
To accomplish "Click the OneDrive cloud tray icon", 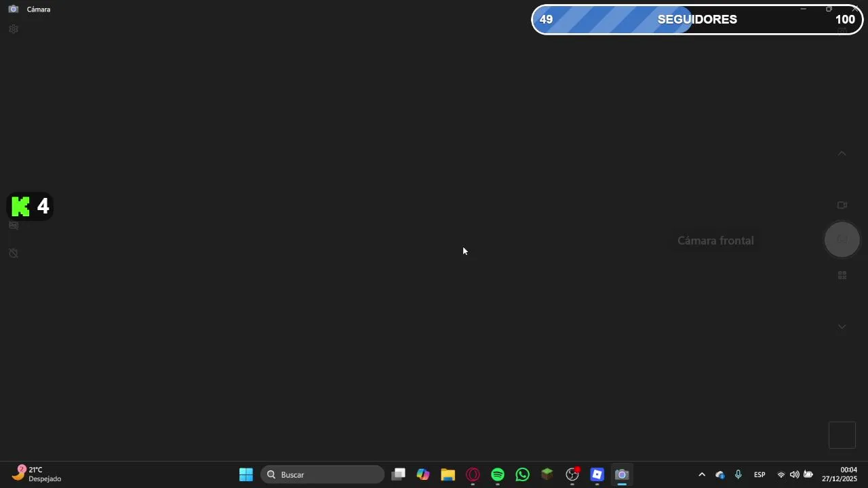I will tap(720, 474).
